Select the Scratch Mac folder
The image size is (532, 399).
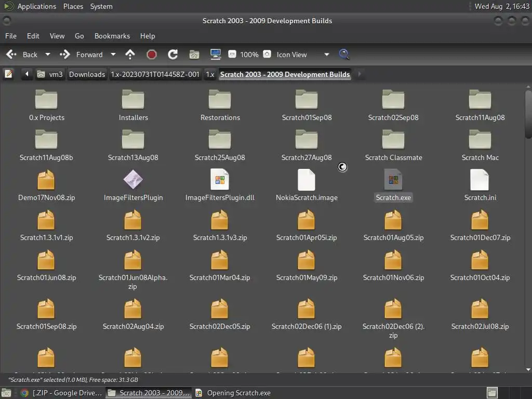(480, 145)
